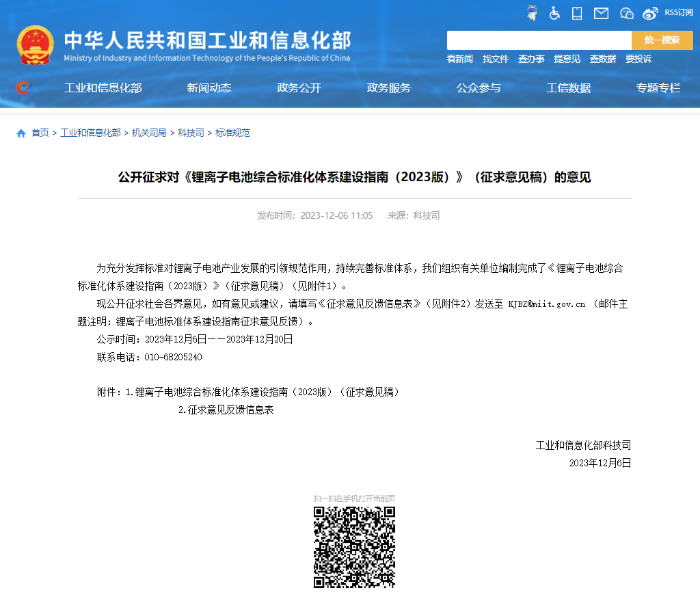
Task: Click the KJBZ@miit.gov.cn email address
Action: 546,304
